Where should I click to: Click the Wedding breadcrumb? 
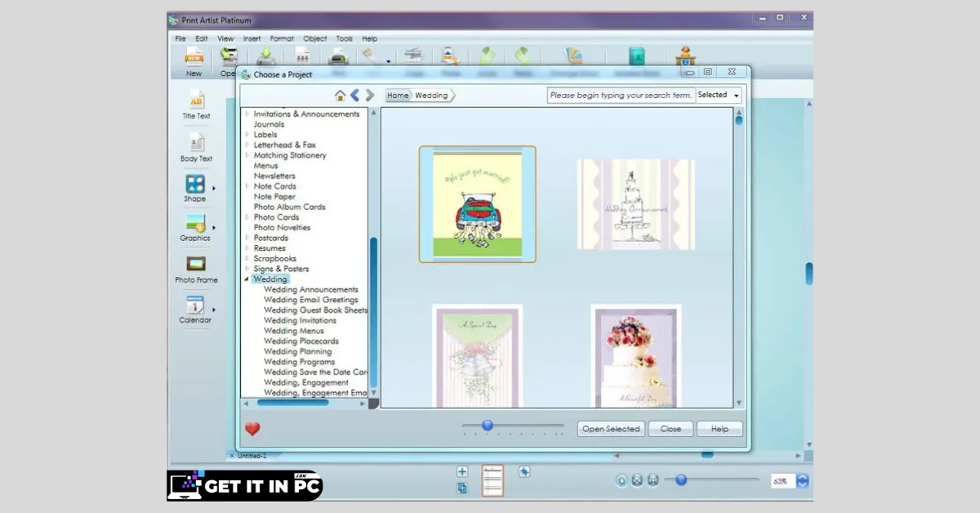[x=431, y=96]
